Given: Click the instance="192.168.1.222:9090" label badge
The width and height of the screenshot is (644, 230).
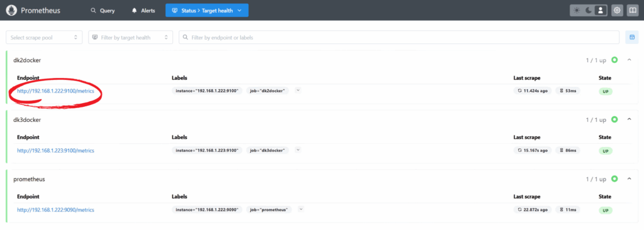Looking at the screenshot, I should (x=207, y=209).
